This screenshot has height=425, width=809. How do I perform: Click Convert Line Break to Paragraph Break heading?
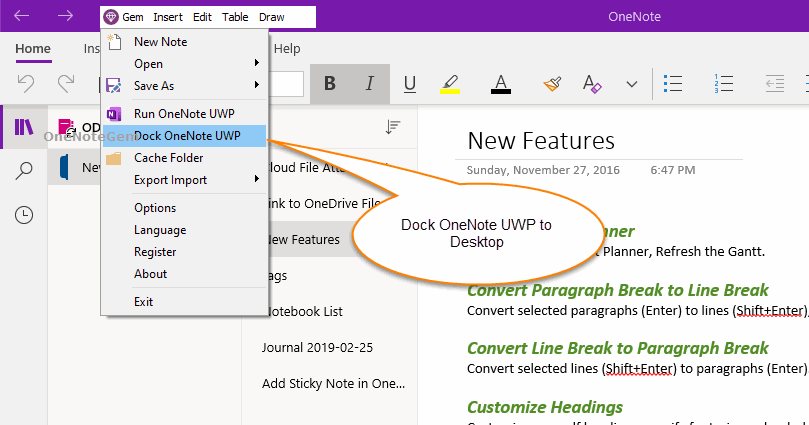[x=618, y=348]
